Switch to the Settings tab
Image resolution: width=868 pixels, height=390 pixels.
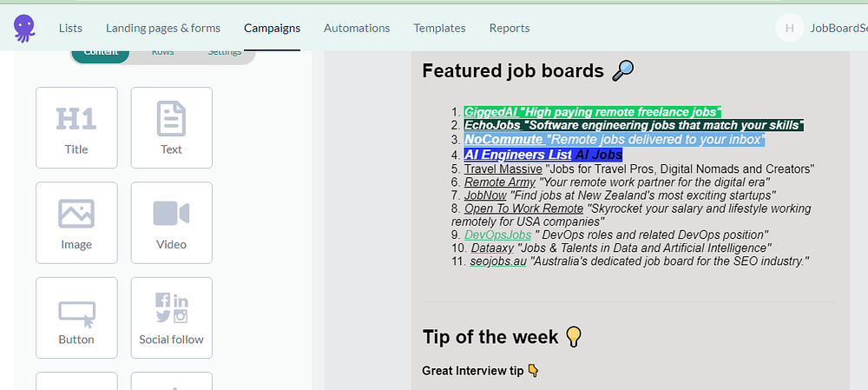pyautogui.click(x=225, y=53)
